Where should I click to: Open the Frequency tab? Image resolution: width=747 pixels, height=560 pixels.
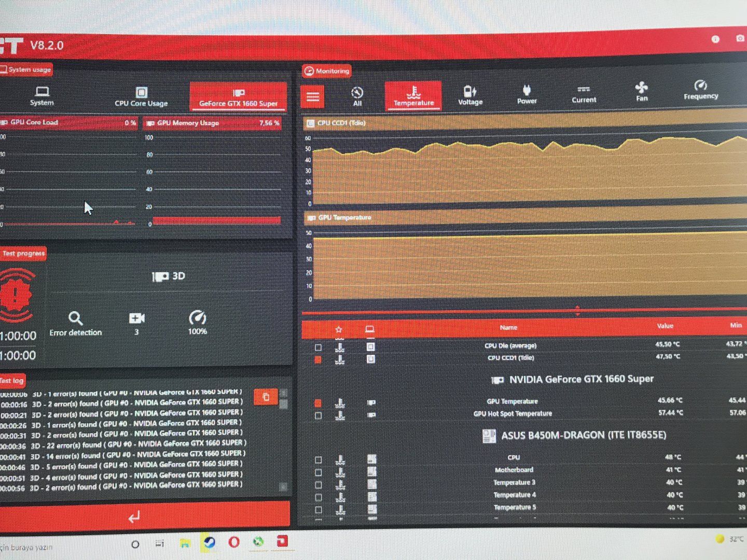(701, 90)
